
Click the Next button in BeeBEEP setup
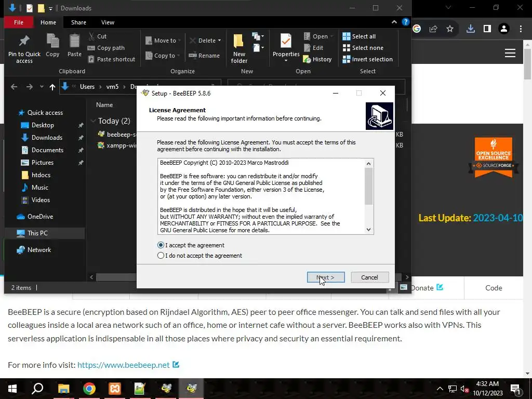326,277
